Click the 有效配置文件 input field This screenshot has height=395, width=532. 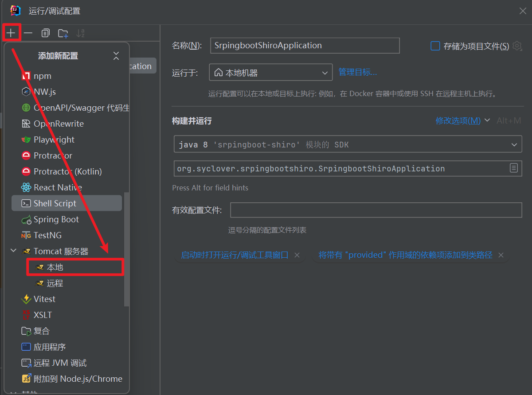click(x=376, y=210)
